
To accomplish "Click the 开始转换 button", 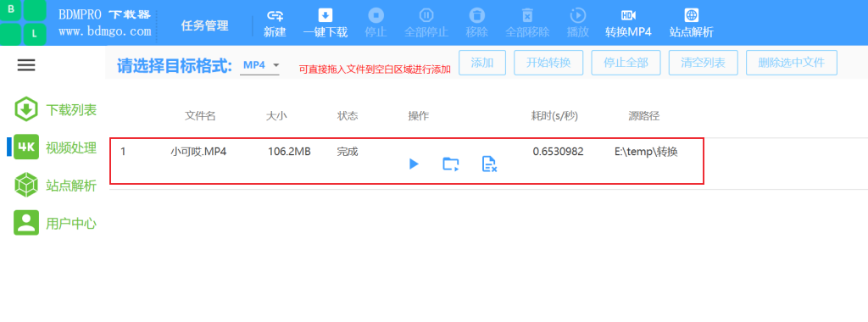I will 548,63.
